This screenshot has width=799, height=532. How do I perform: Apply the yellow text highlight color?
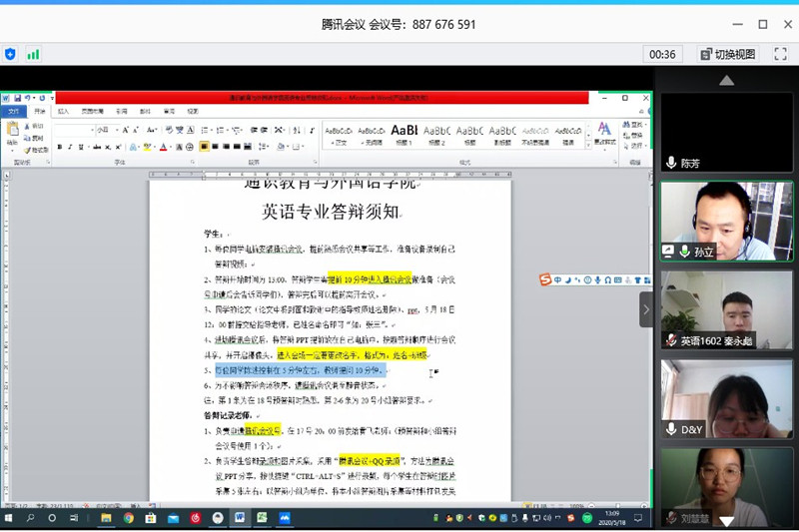[147, 147]
